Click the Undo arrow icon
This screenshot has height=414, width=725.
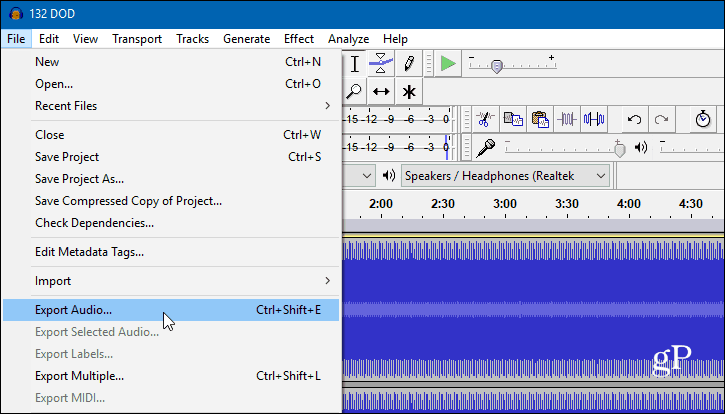[x=634, y=119]
